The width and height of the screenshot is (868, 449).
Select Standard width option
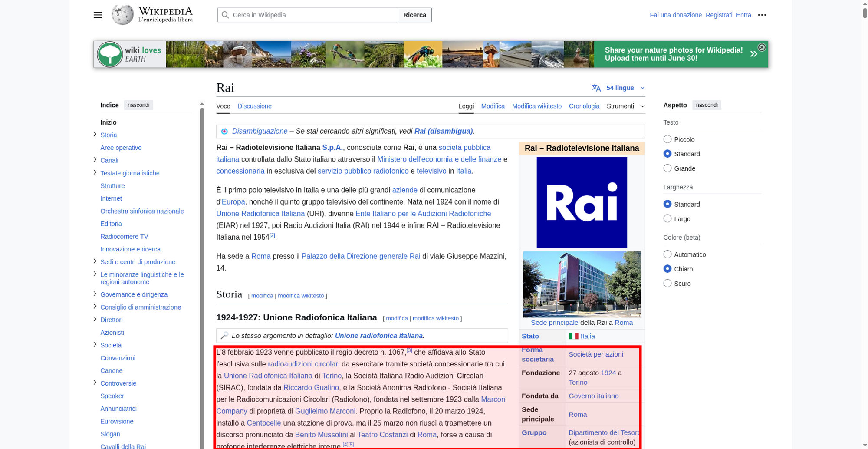pos(667,204)
